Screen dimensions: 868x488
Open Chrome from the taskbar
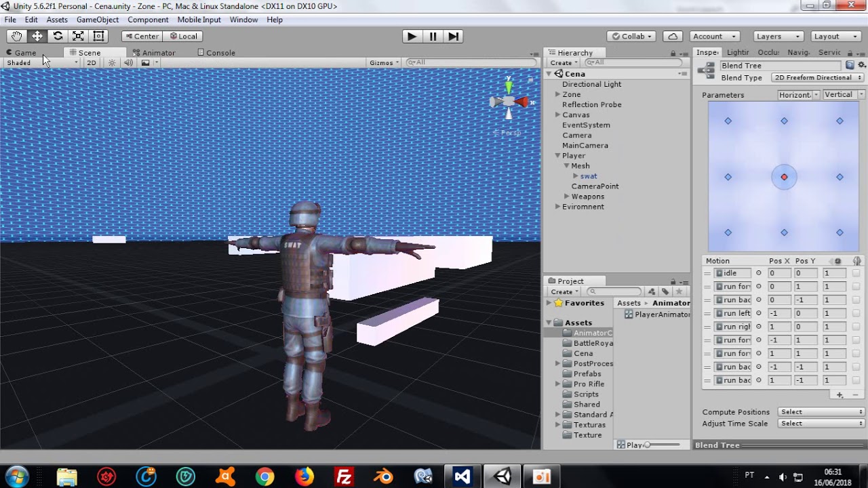click(x=265, y=476)
